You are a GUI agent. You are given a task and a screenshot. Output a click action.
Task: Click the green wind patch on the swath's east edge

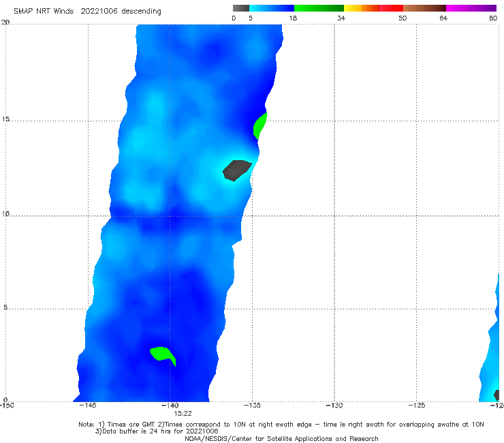[x=259, y=126]
